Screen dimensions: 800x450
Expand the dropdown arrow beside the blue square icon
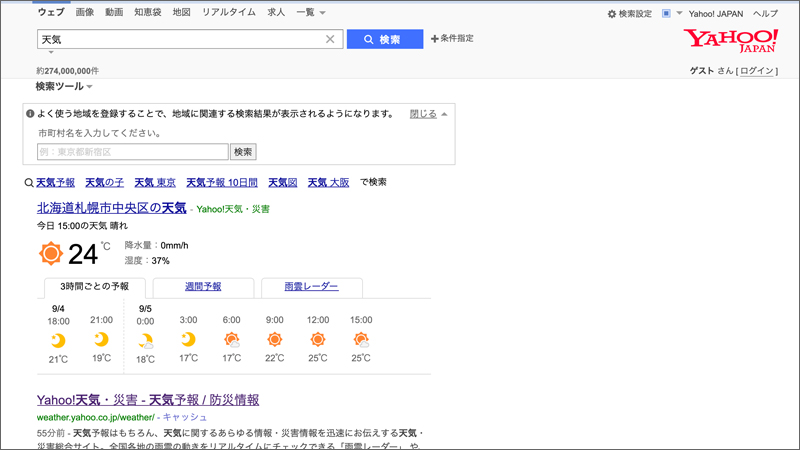(x=679, y=13)
